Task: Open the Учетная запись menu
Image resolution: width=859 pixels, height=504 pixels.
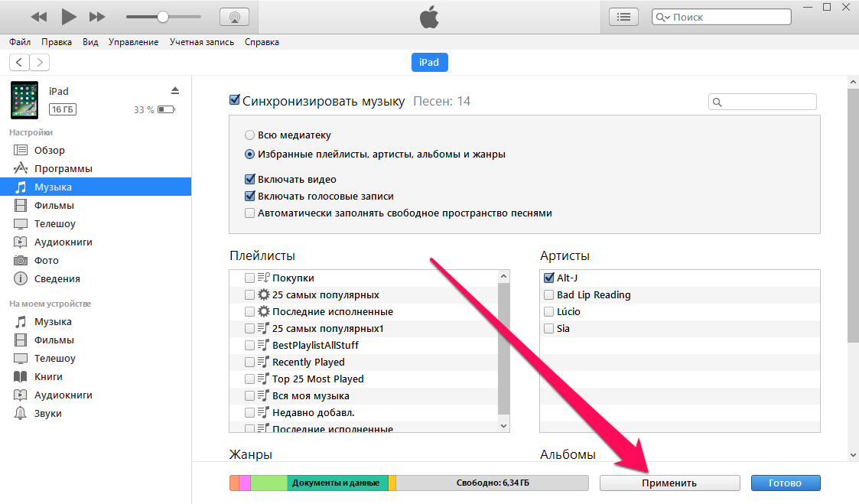Action: pyautogui.click(x=202, y=42)
